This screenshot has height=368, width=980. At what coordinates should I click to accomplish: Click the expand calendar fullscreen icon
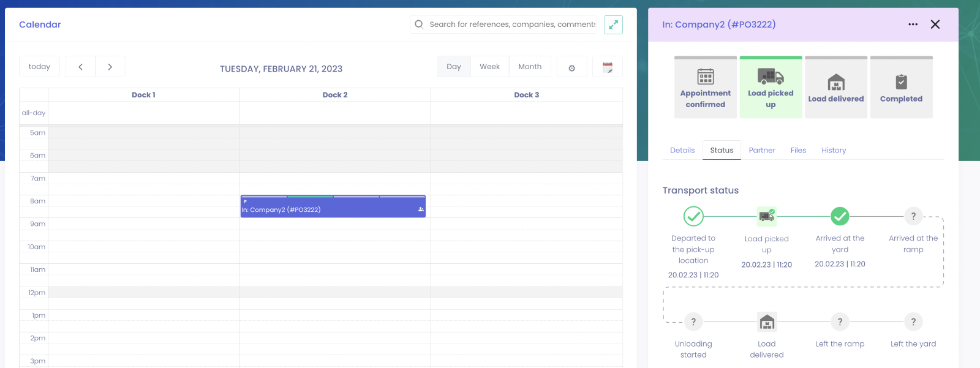click(613, 24)
